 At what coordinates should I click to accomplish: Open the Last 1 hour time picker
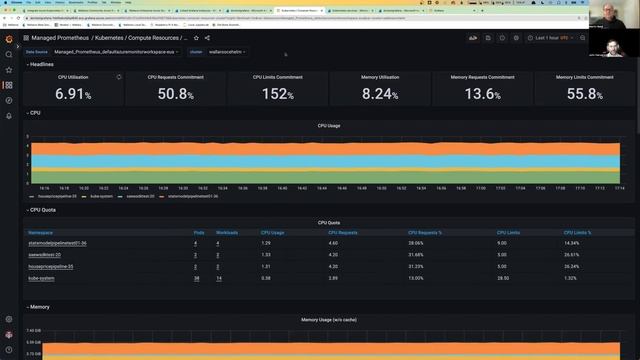tap(550, 38)
